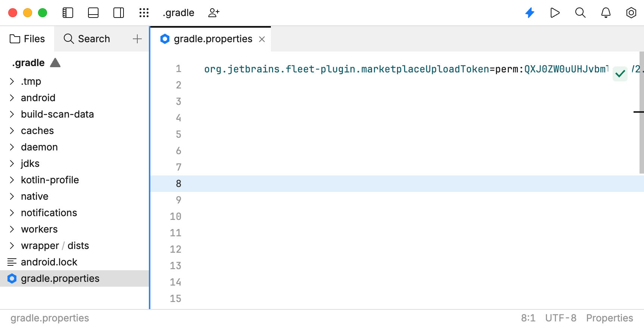Switch to the Files tab
Image resolution: width=644 pixels, height=327 pixels.
[27, 39]
